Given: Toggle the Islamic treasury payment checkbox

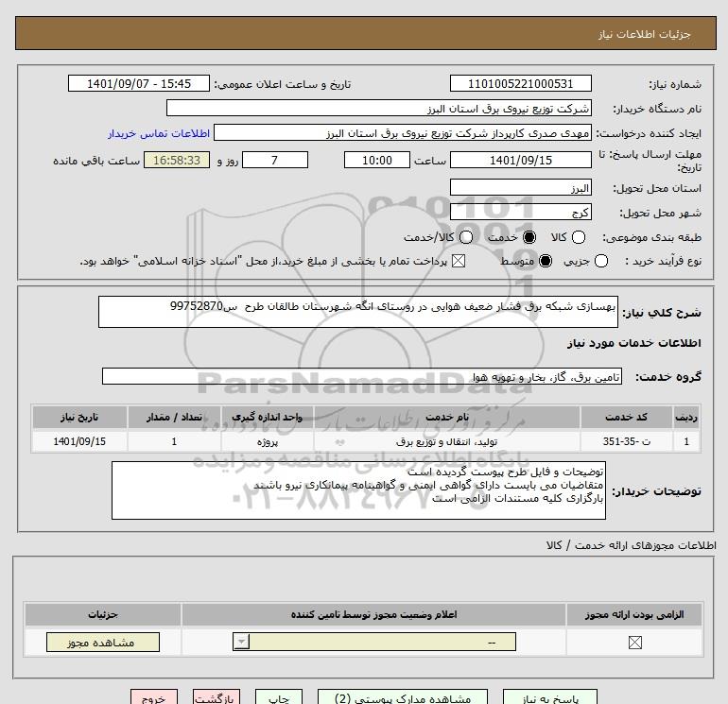Looking at the screenshot, I should 459,261.
